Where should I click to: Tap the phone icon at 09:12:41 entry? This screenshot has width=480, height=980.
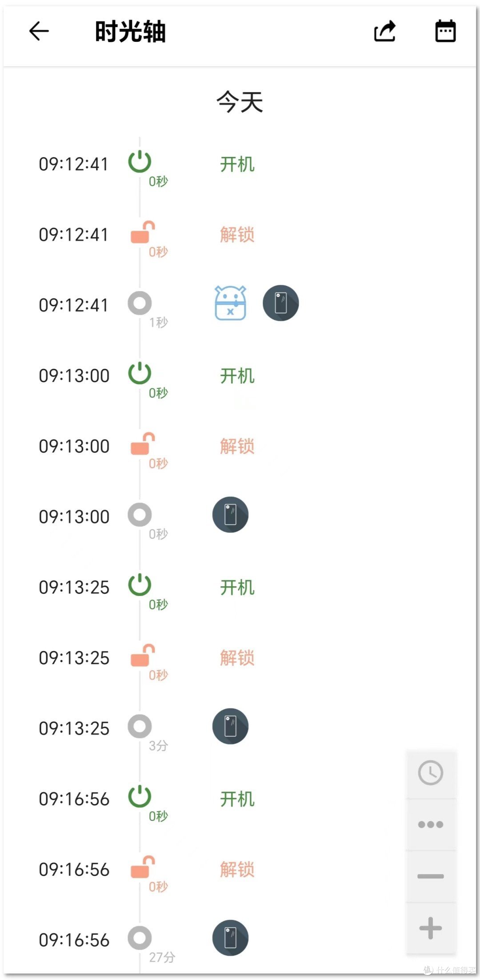click(x=280, y=303)
